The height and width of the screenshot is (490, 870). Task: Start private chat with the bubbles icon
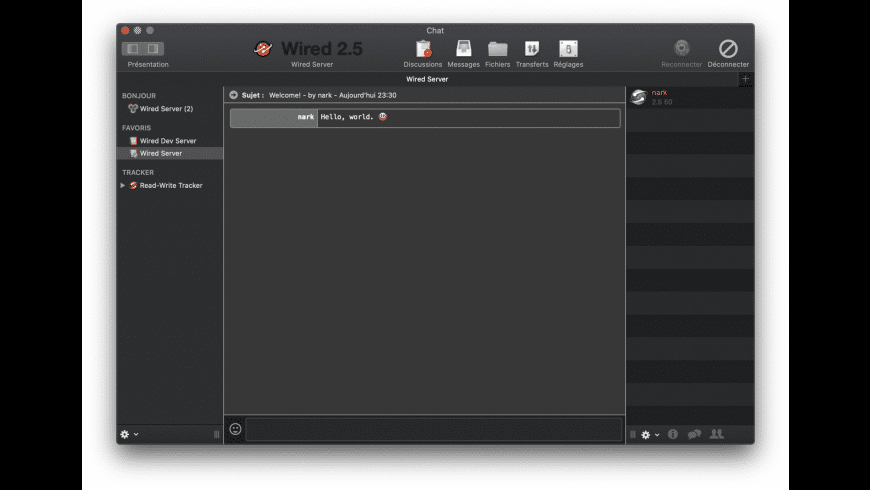click(x=694, y=435)
